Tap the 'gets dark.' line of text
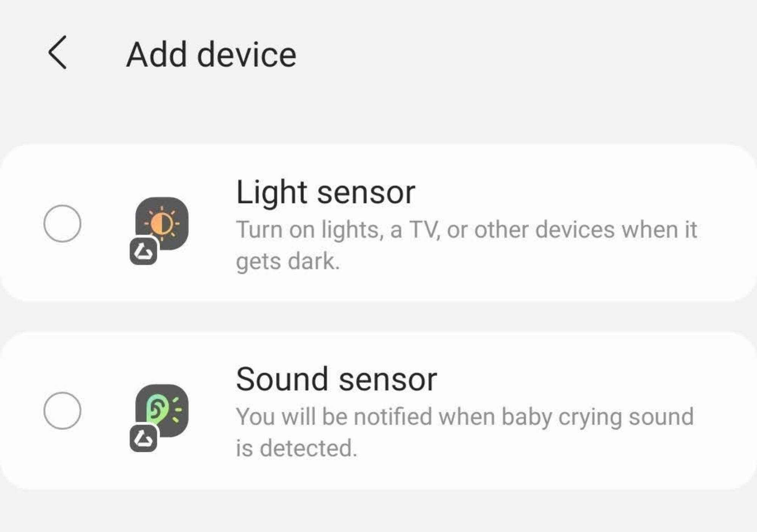757x532 pixels. pyautogui.click(x=288, y=261)
